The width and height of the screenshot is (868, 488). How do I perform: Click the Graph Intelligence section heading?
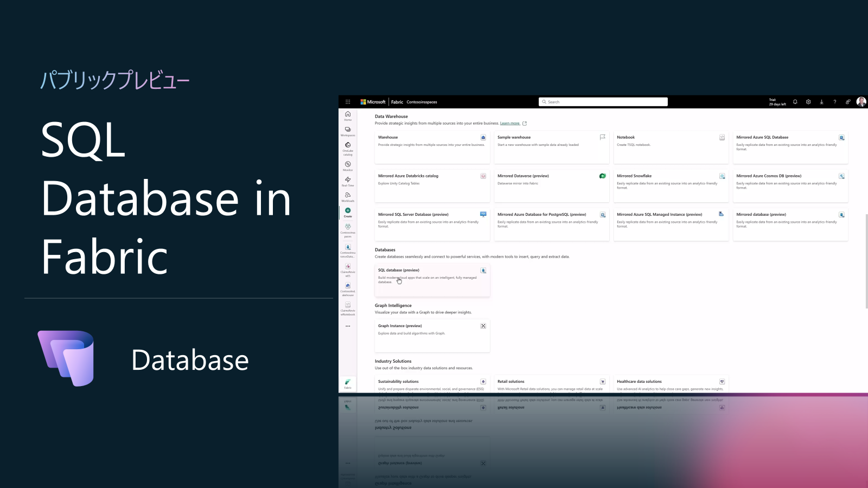393,306
